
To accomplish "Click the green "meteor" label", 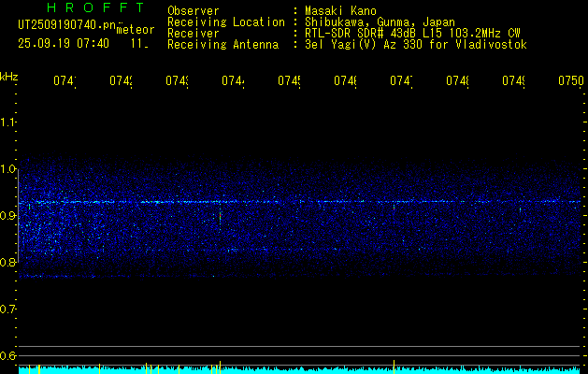I will pos(136,30).
